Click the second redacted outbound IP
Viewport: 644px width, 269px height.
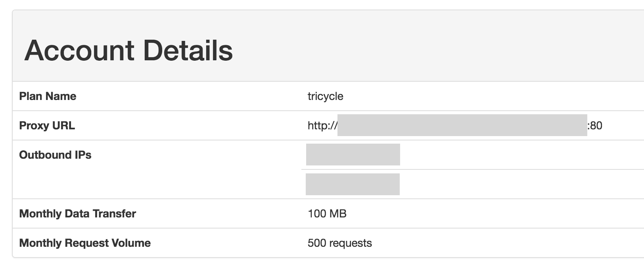point(353,184)
